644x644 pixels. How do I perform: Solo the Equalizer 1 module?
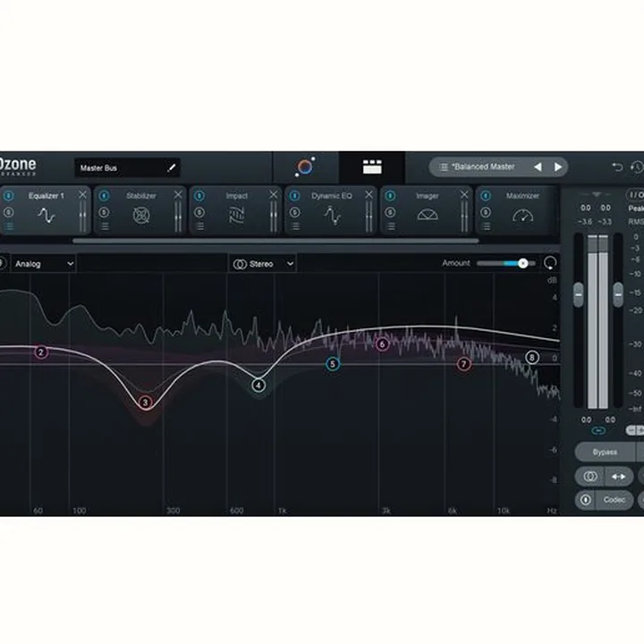point(9,212)
